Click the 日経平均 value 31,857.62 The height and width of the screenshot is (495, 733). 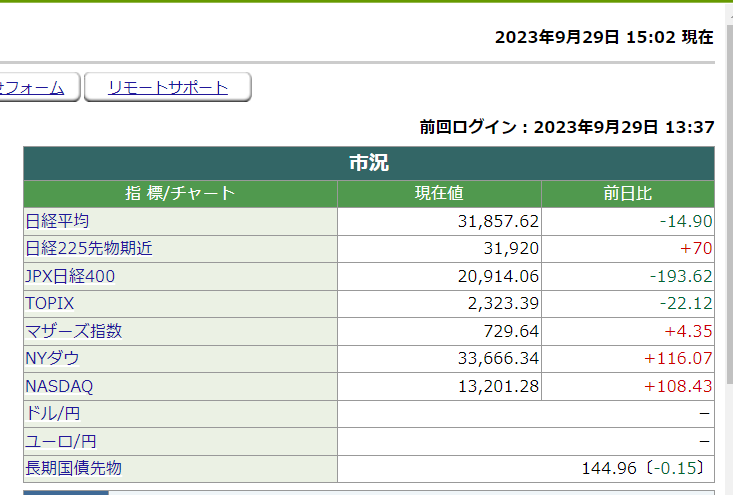point(498,221)
